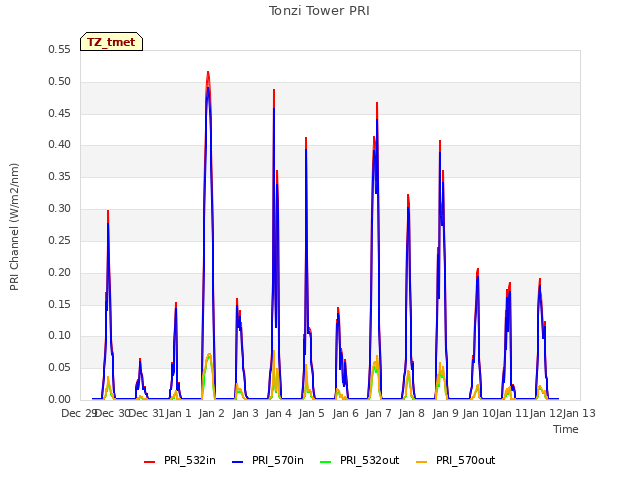Click the Jan 9 x-axis tick label
This screenshot has height=480, width=640.
coord(445,413)
